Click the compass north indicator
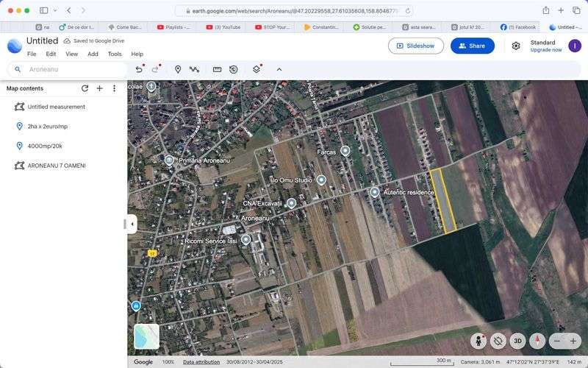Image resolution: width=588 pixels, height=368 pixels. tap(537, 341)
